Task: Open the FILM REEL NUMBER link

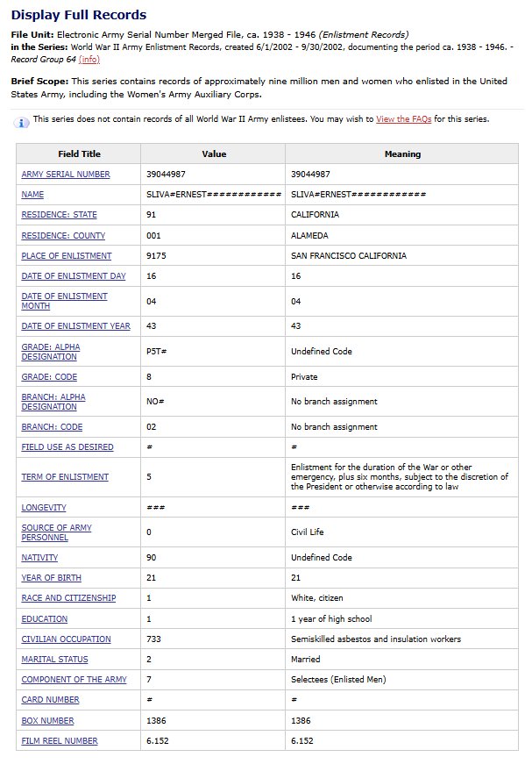Action: pyautogui.click(x=60, y=741)
